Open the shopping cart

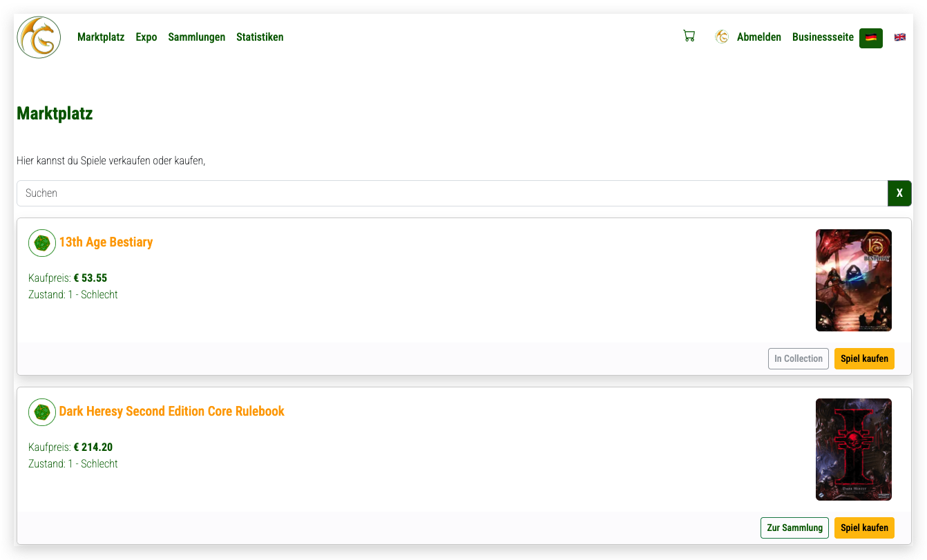tap(689, 37)
